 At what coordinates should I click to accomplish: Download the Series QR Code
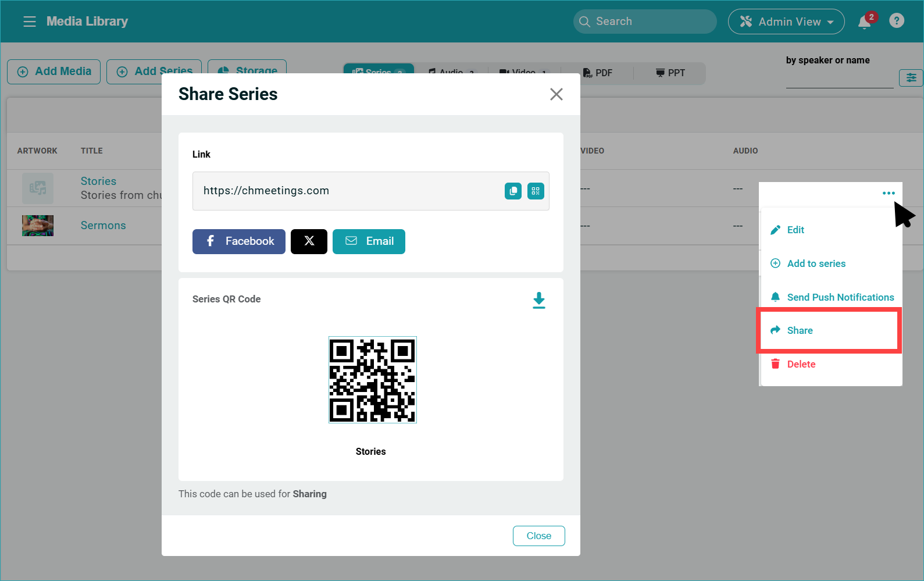[539, 300]
